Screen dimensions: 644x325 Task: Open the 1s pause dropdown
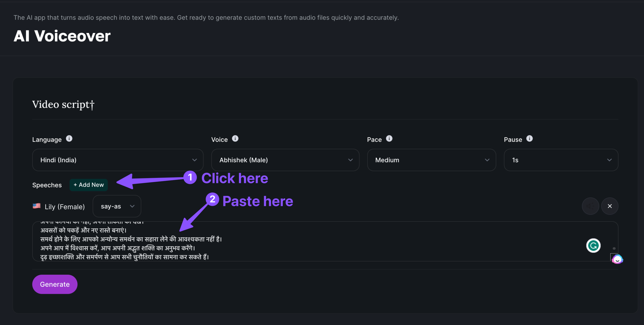[561, 160]
